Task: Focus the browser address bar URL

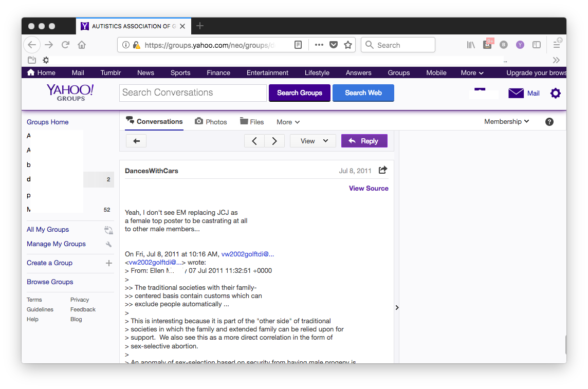Action: pos(209,45)
